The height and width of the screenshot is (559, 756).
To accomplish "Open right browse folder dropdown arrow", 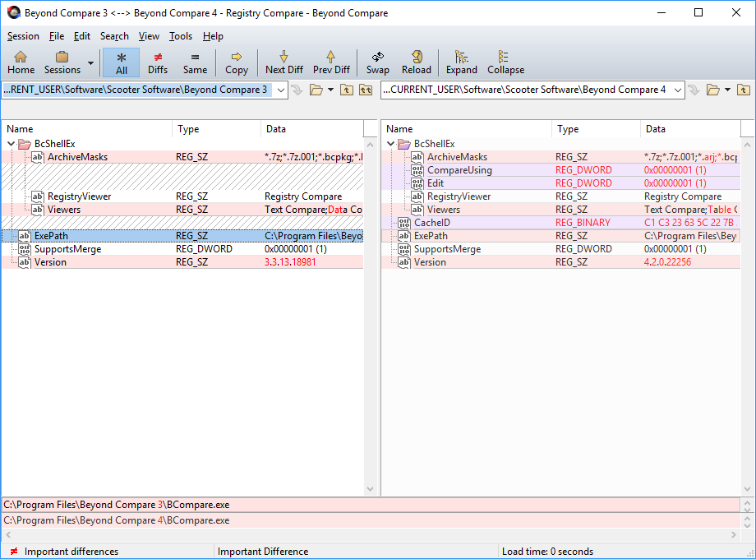I will 727,90.
